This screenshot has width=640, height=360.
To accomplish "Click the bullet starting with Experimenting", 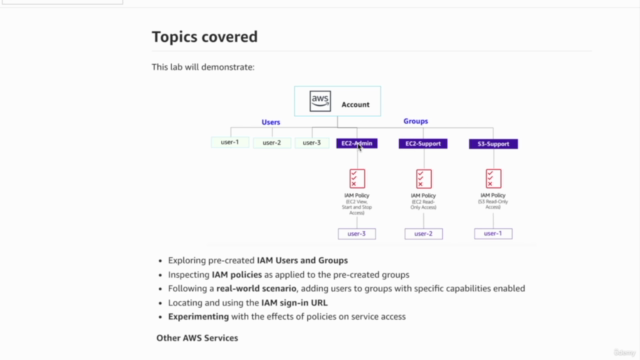I will pos(287,317).
